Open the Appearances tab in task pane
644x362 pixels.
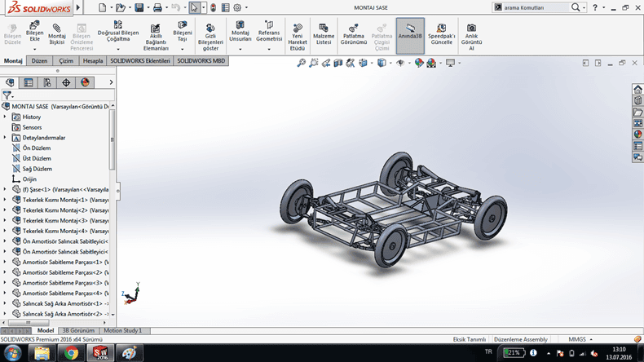tap(637, 134)
